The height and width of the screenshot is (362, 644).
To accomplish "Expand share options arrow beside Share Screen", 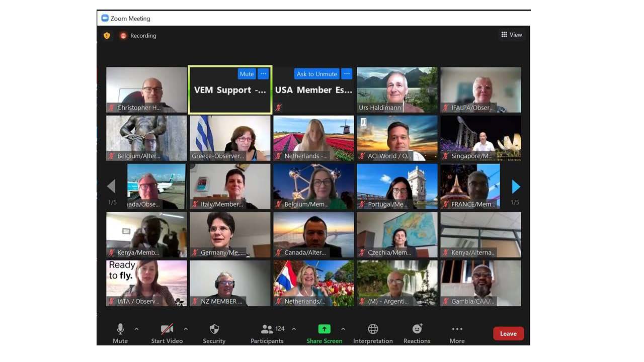I will tap(343, 329).
